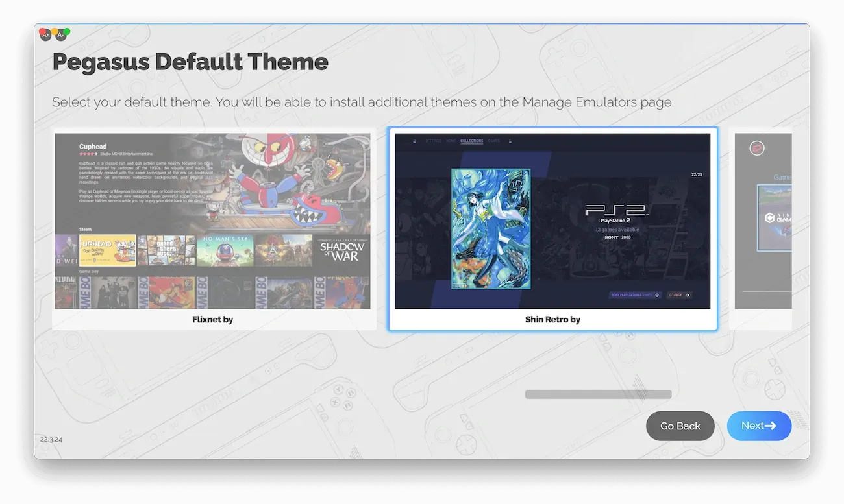
Task: Choose the partially visible third theme card
Action: pos(760,229)
